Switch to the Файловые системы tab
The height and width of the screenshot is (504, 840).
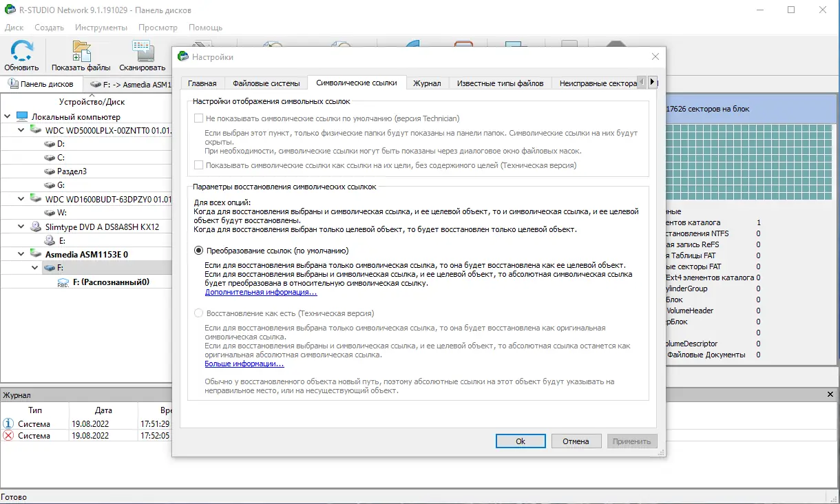pos(266,83)
